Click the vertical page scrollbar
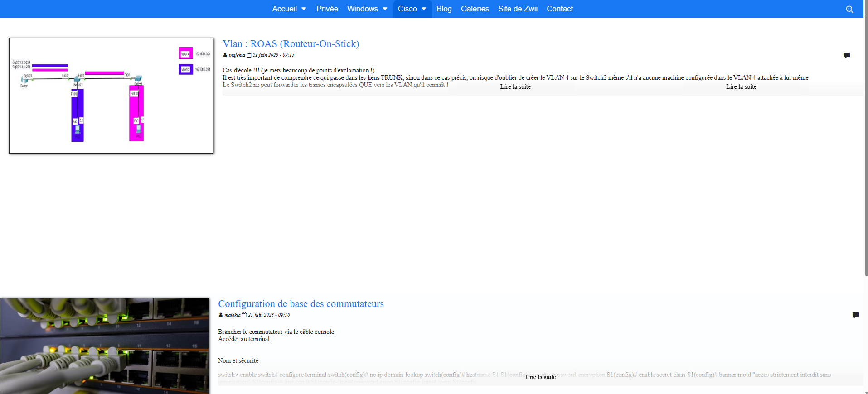Viewport: 868px width, 394px height. (866, 136)
